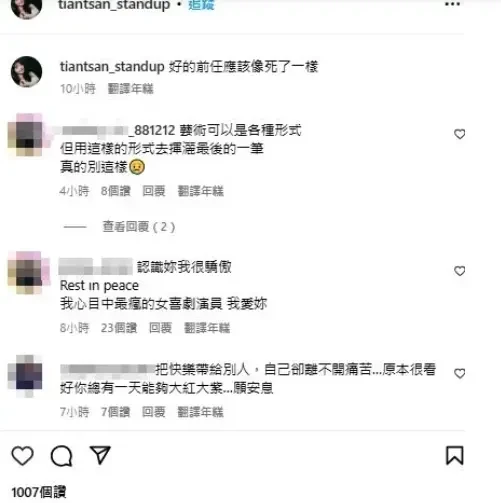Share post via paper plane icon
The width and height of the screenshot is (501, 503).
[100, 455]
